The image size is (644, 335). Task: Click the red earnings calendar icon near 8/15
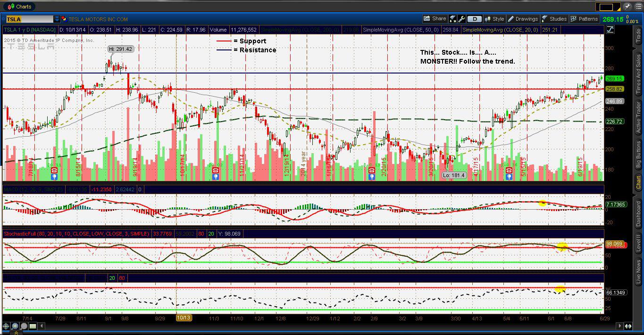(54, 170)
